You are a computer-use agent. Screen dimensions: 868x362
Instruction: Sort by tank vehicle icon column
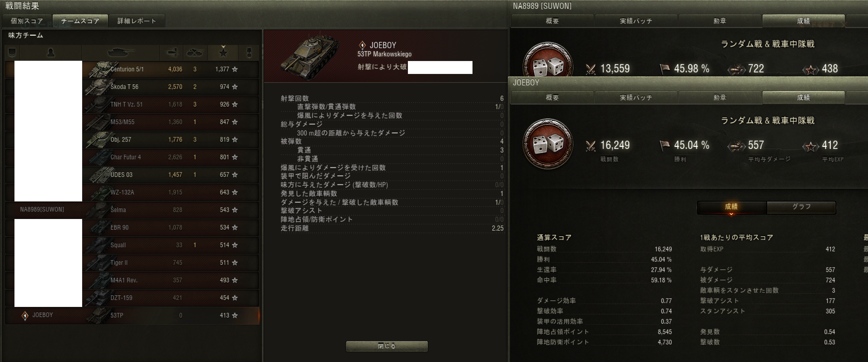(121, 53)
